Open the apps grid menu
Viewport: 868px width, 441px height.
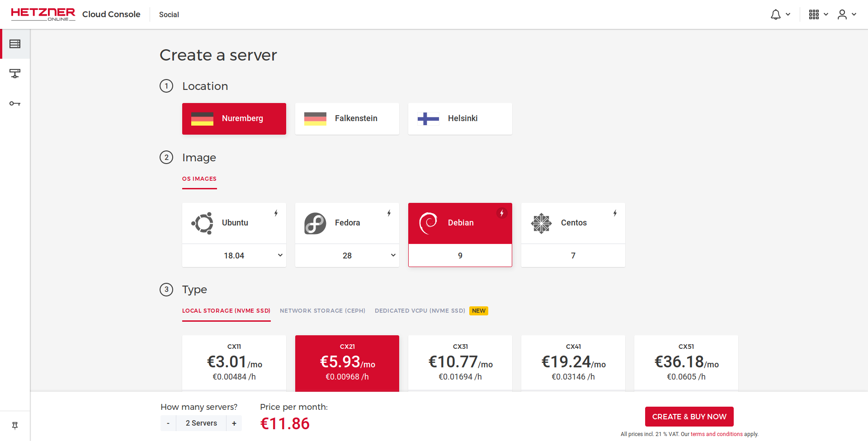click(x=814, y=14)
